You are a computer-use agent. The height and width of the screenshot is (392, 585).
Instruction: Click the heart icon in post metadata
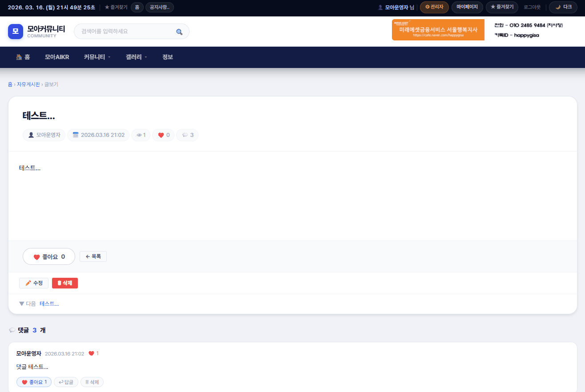(161, 135)
